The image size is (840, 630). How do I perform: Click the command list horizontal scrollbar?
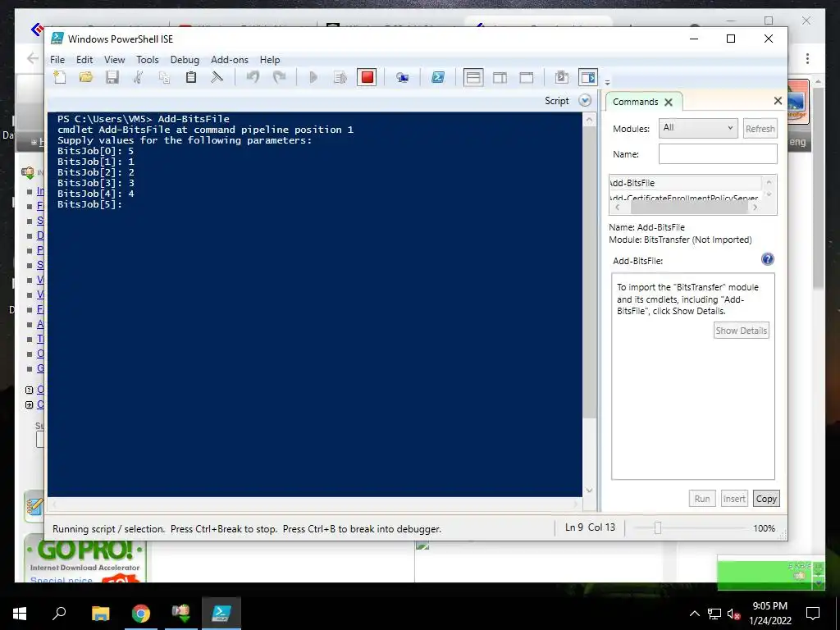click(x=688, y=208)
